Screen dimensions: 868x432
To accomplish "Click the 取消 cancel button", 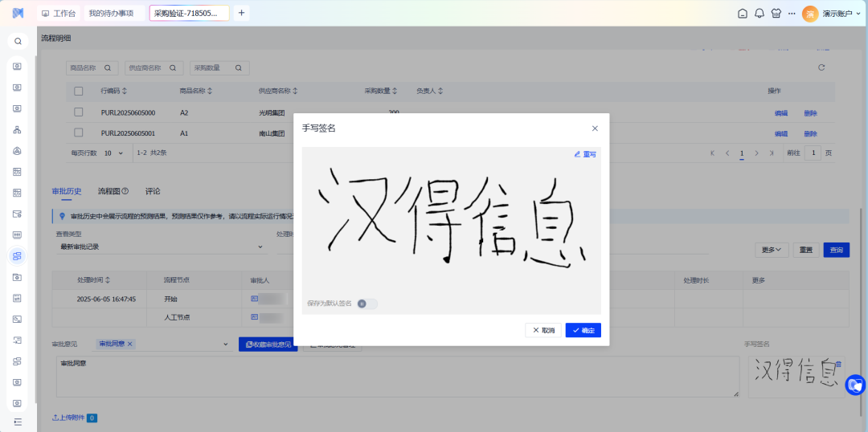I will (x=543, y=330).
